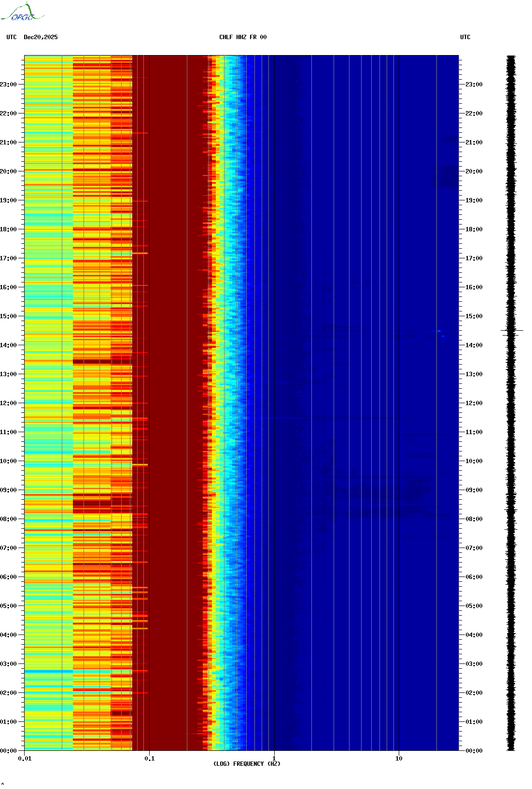
Task: Click the right axis 11:00 time label
Action: [x=474, y=432]
